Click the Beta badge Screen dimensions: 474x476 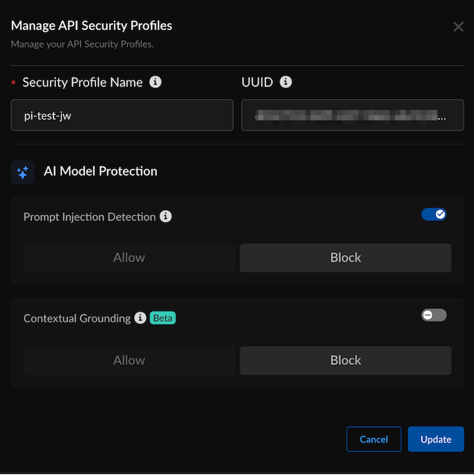click(x=163, y=318)
